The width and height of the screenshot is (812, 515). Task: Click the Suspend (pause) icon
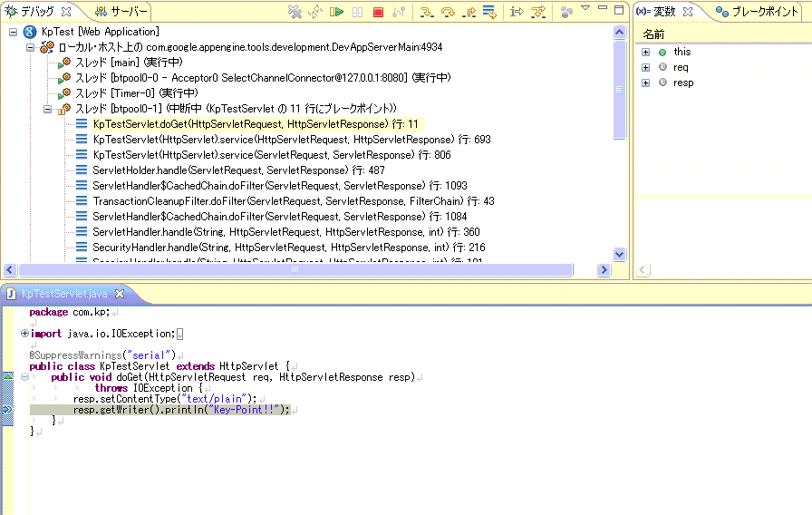(x=357, y=12)
